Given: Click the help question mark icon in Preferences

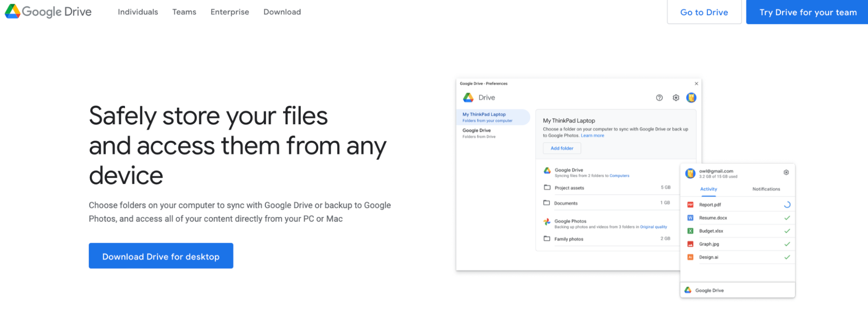Looking at the screenshot, I should coord(660,98).
